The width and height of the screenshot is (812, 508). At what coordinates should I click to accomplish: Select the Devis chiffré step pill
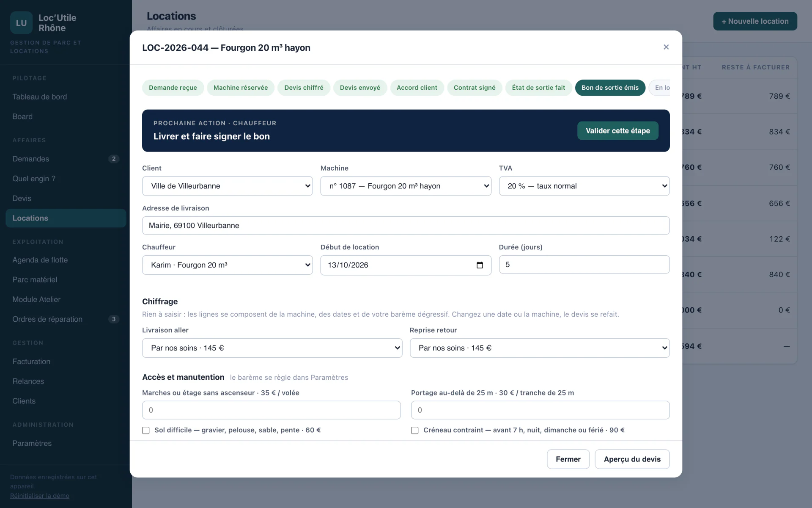tap(304, 88)
